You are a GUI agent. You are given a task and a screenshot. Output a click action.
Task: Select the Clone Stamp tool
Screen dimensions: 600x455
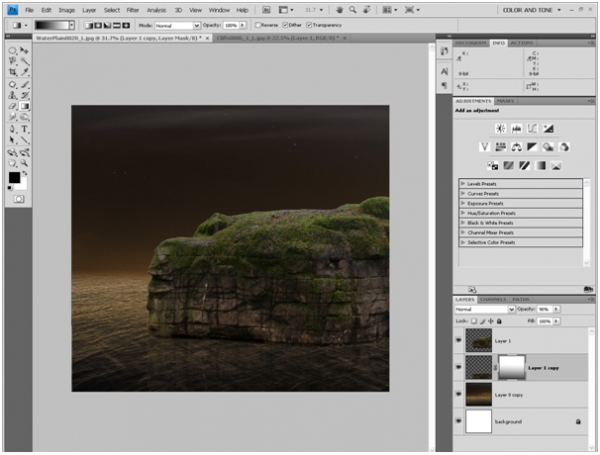click(x=13, y=95)
